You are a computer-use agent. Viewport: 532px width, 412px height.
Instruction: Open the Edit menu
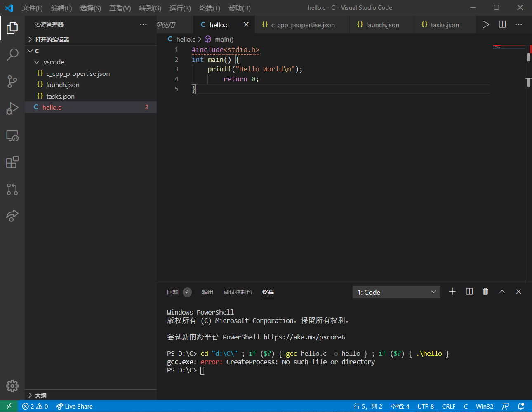(61, 8)
